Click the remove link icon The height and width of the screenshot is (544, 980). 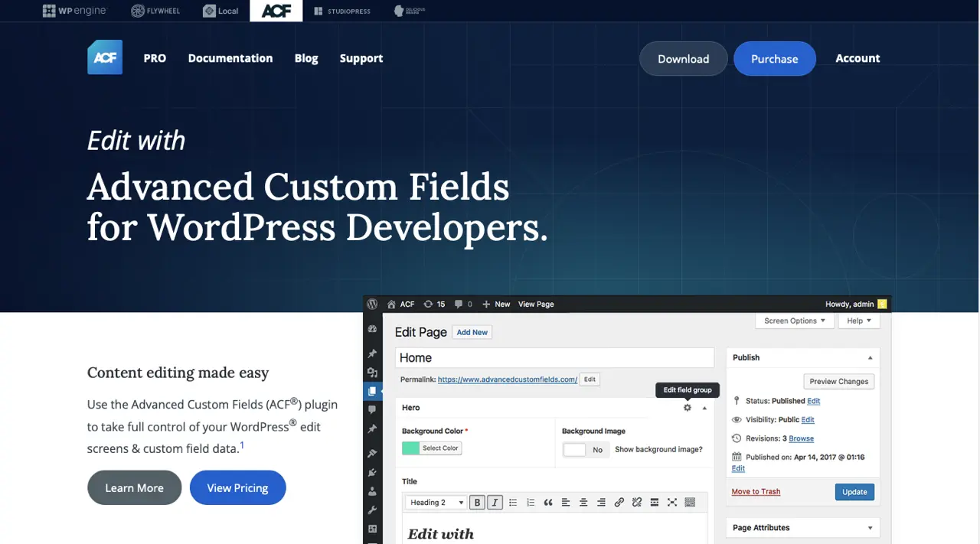[x=637, y=503]
